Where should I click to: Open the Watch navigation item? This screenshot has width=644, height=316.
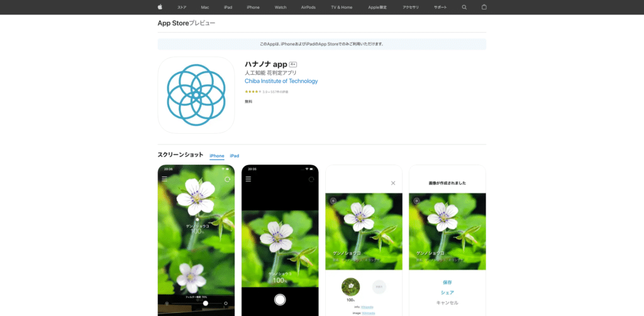pyautogui.click(x=280, y=8)
